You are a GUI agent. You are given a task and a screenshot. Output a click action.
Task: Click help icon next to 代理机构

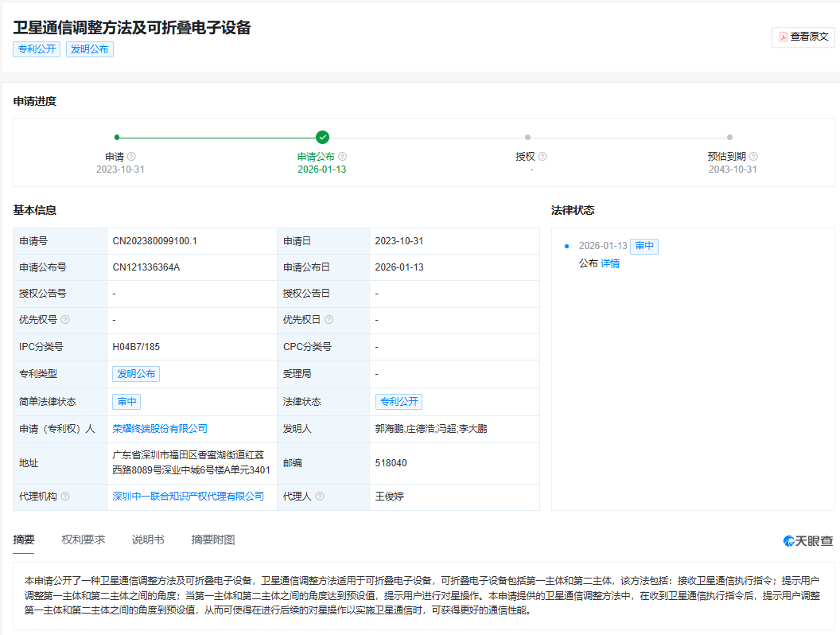point(65,497)
